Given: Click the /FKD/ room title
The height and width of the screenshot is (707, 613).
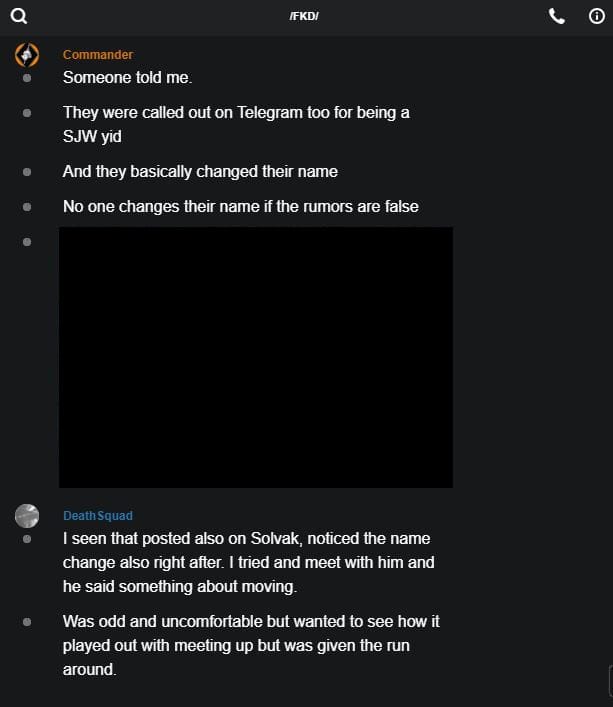Looking at the screenshot, I should [x=304, y=17].
